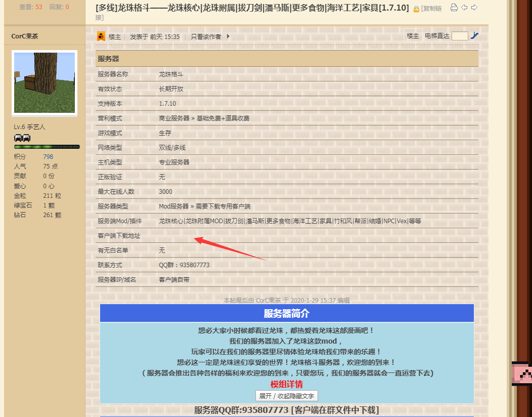Expand hidden text with 展开 / 收起隐藏文字
Screen dimensions: 532x417
click(x=286, y=396)
